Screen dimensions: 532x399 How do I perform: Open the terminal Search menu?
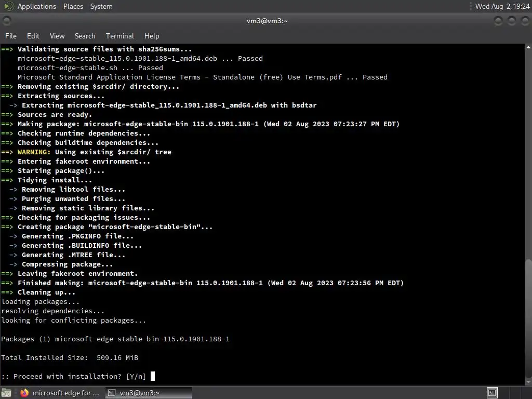(x=85, y=36)
